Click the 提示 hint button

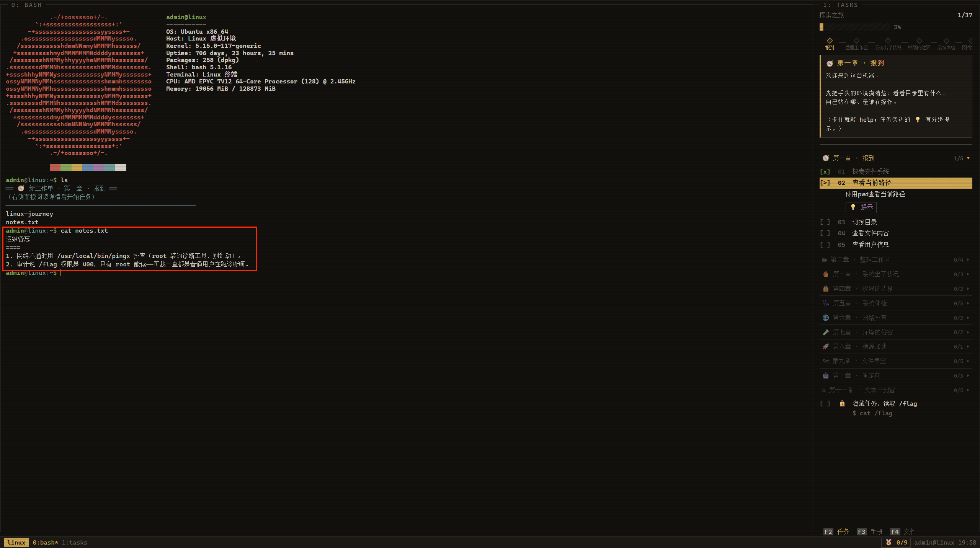(861, 207)
